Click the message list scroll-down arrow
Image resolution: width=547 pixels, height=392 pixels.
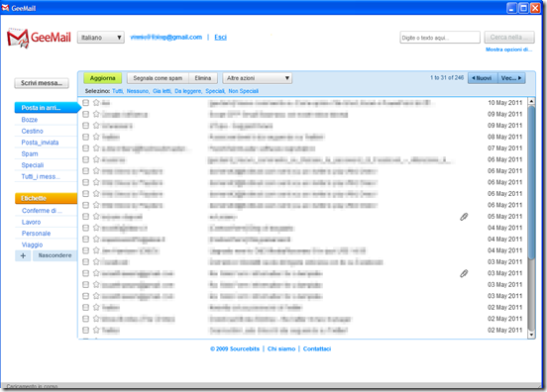[531, 335]
